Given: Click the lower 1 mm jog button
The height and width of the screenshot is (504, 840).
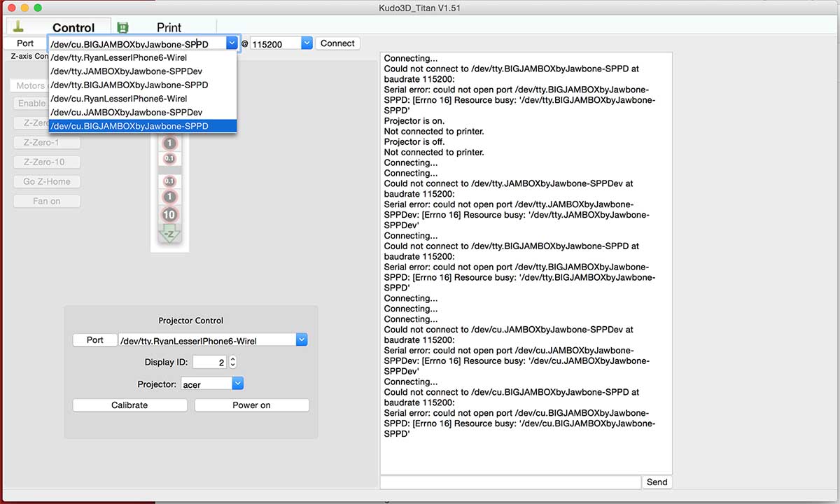Looking at the screenshot, I should point(169,197).
